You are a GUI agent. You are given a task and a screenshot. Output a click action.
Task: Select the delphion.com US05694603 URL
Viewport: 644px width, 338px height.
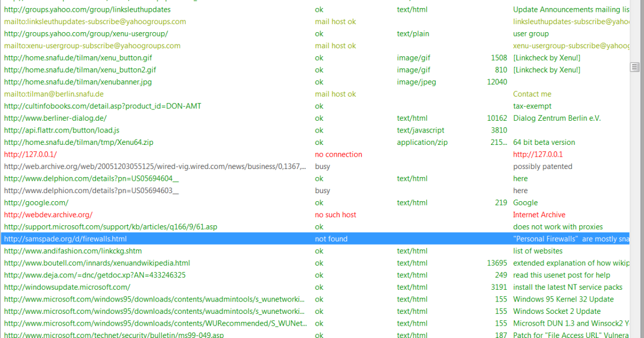[91, 190]
